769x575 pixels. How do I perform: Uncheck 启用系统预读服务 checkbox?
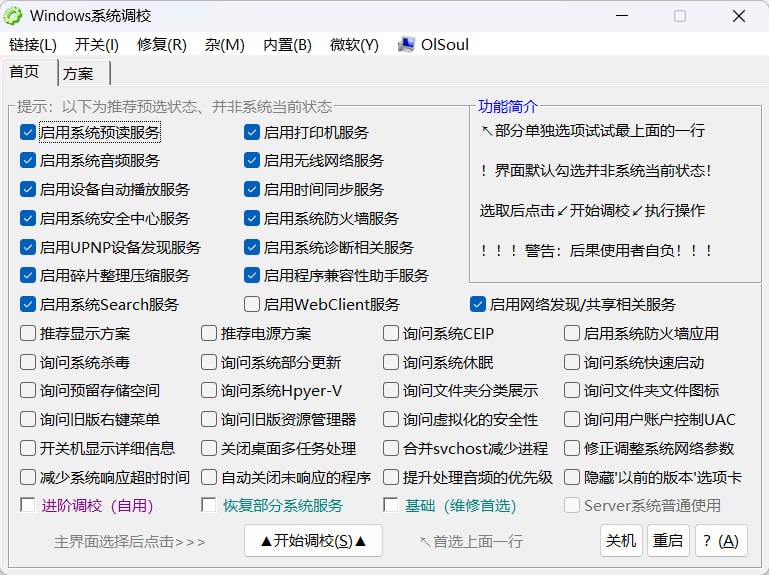tap(28, 132)
